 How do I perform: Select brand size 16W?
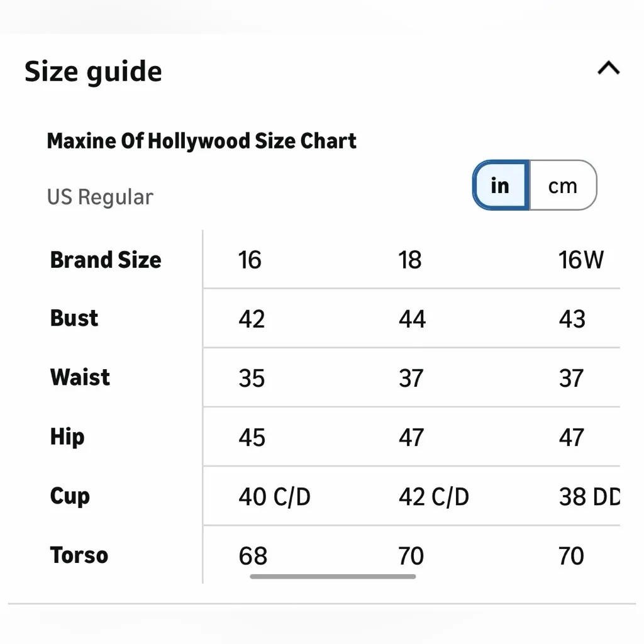coord(580,259)
